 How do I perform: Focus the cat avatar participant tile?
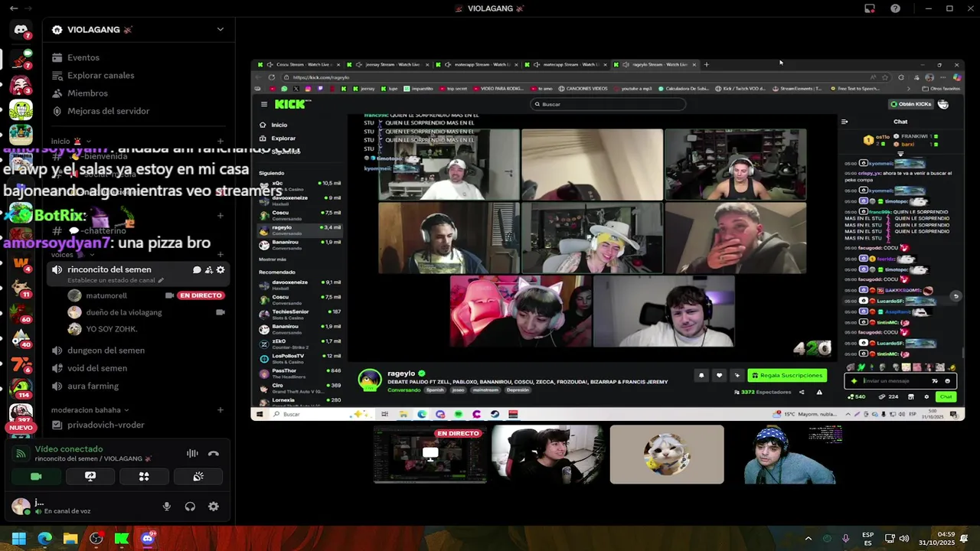coord(667,455)
